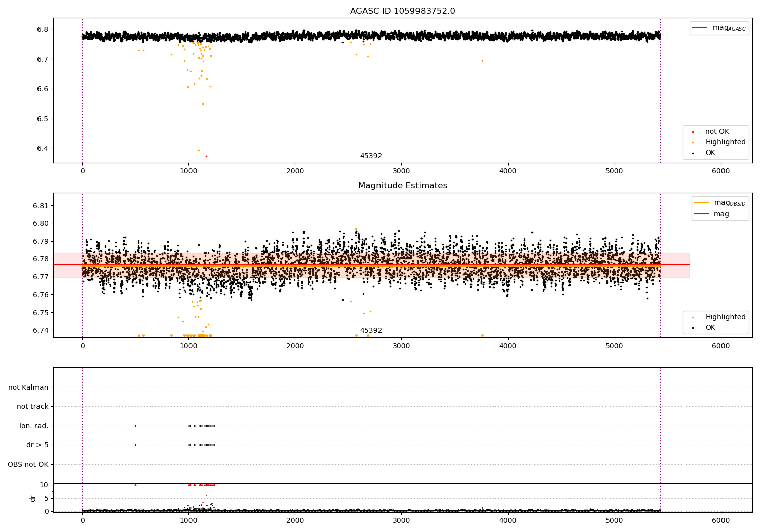Click 'OK' legend entry in top plot
This screenshot has height=532, width=760.
point(704,153)
